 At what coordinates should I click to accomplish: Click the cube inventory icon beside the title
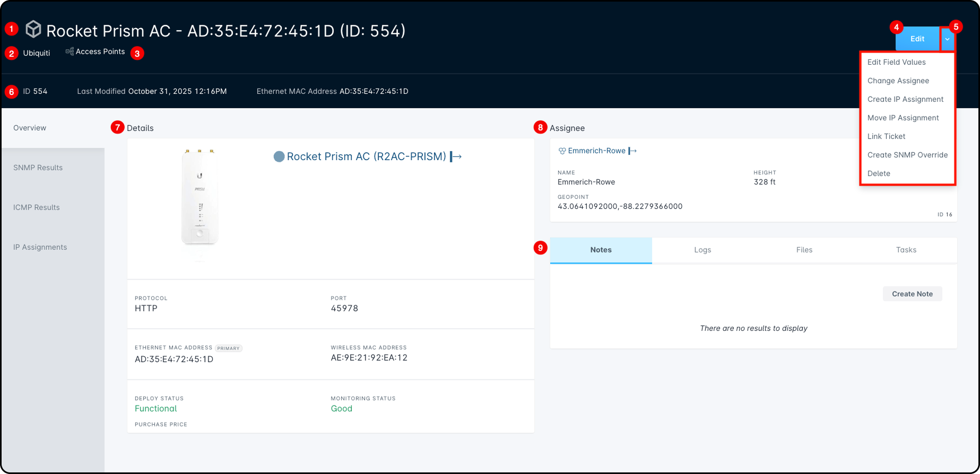(33, 29)
